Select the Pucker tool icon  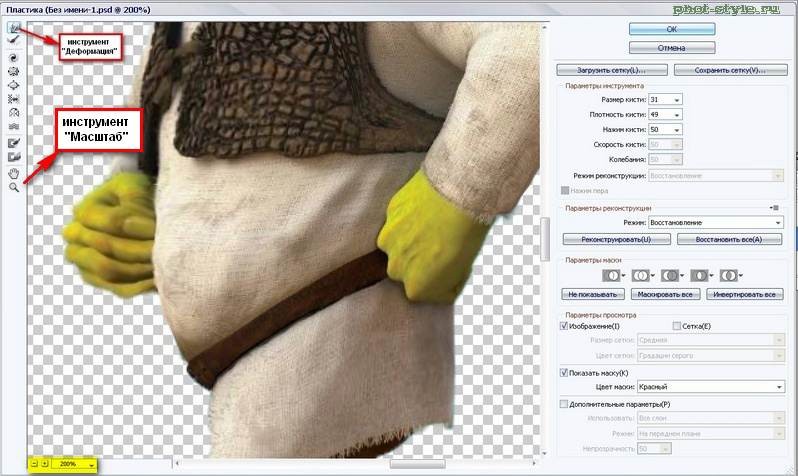[x=14, y=71]
